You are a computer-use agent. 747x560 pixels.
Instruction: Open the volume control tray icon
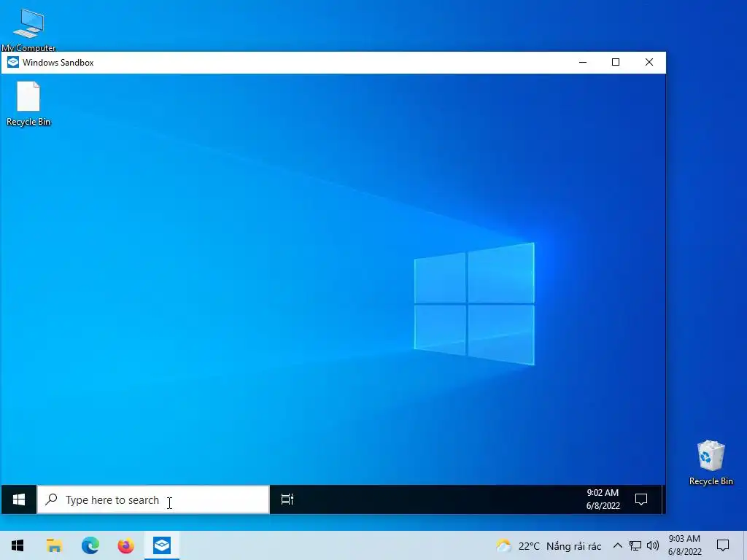653,545
